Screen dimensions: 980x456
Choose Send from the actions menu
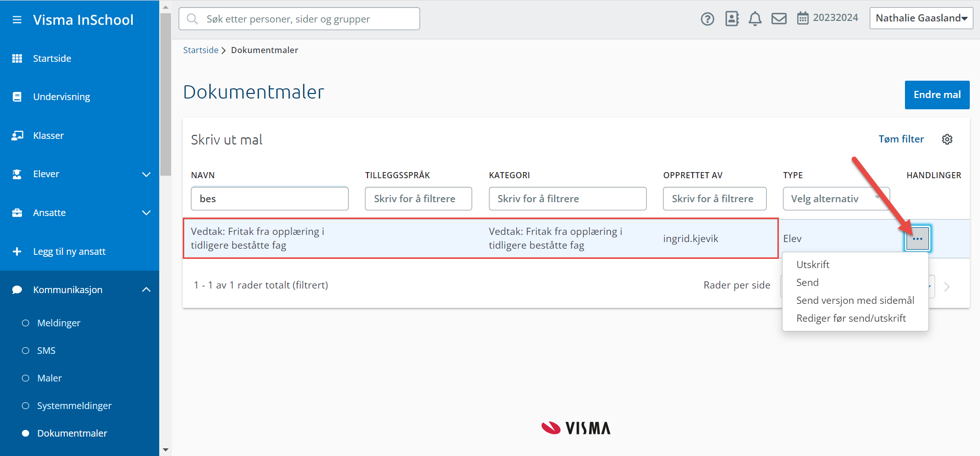pyautogui.click(x=807, y=282)
